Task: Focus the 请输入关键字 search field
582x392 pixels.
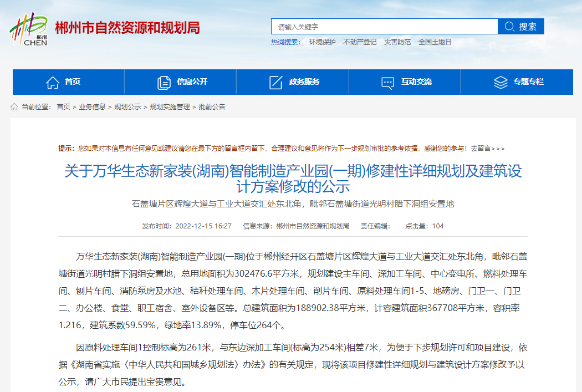Action: (384, 27)
